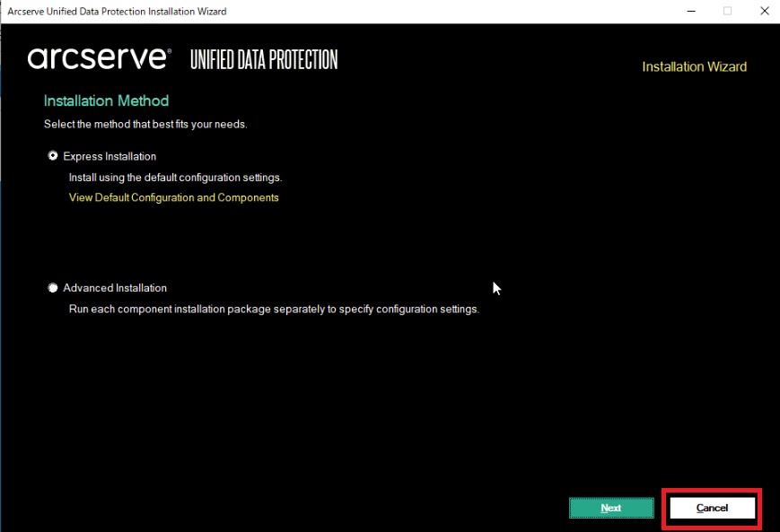Choose the Advanced Installation radio option
The height and width of the screenshot is (532, 780).
click(53, 288)
